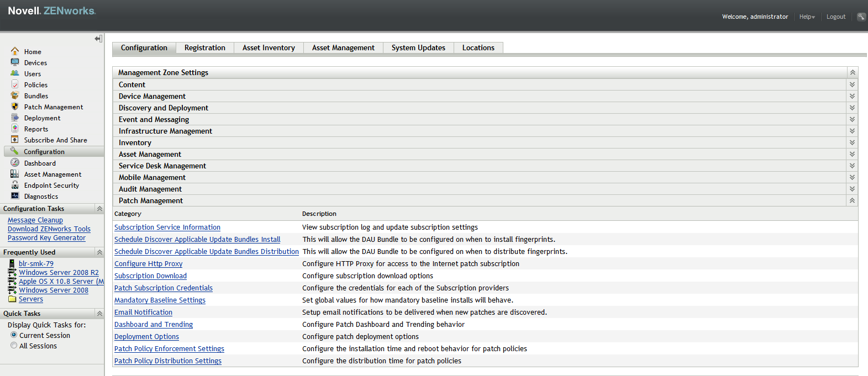Click the Endpoint Security lock icon
868x376 pixels.
coord(15,184)
